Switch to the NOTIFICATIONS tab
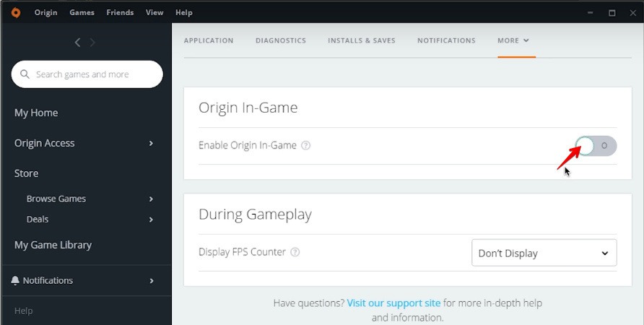Image resolution: width=644 pixels, height=325 pixels. (x=446, y=40)
